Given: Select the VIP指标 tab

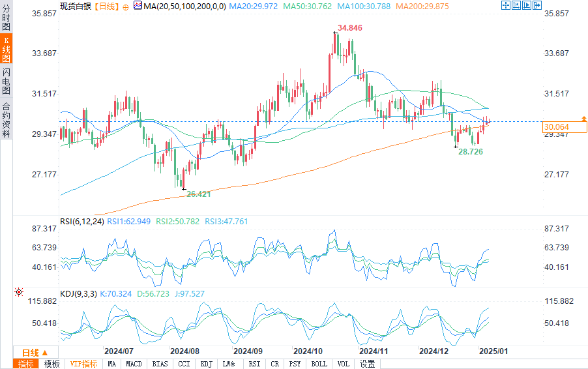Looking at the screenshot, I should point(83,364).
